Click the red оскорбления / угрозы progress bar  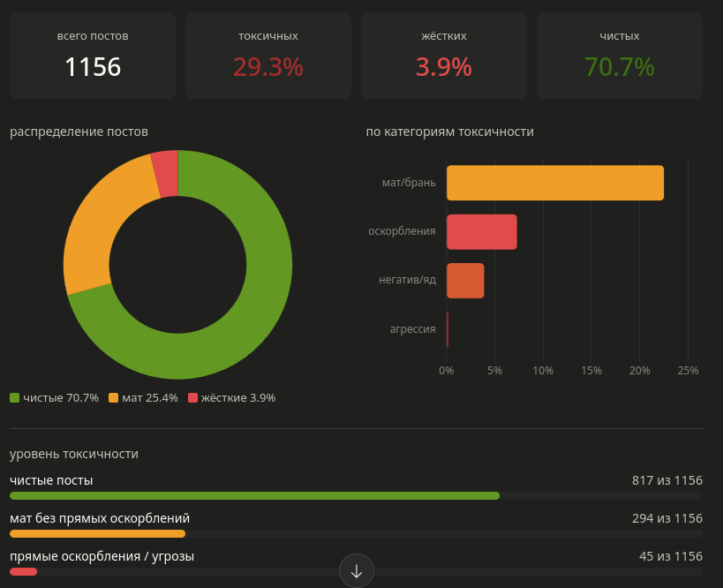tap(23, 572)
